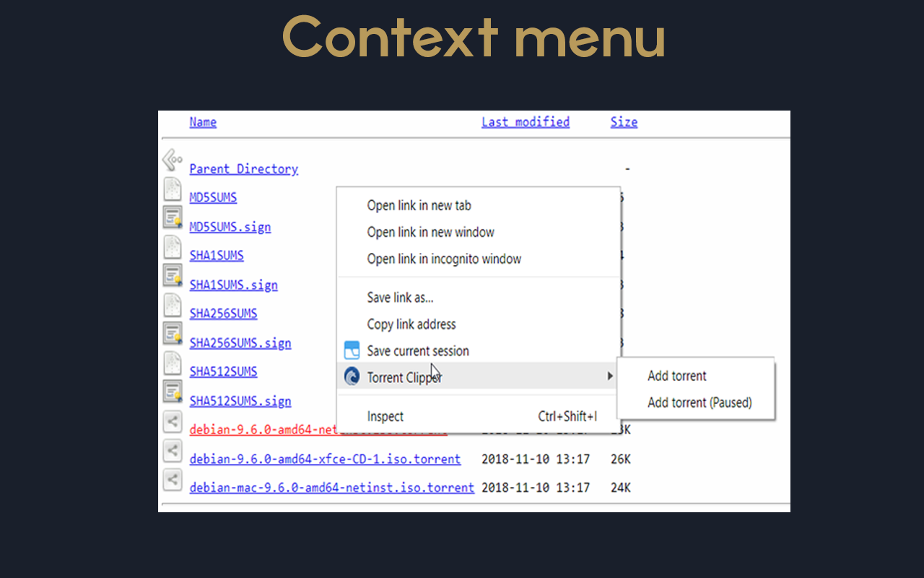Click the signature icon beside SHA512SUMS.sign
Screen dimensions: 924x578
172,391
